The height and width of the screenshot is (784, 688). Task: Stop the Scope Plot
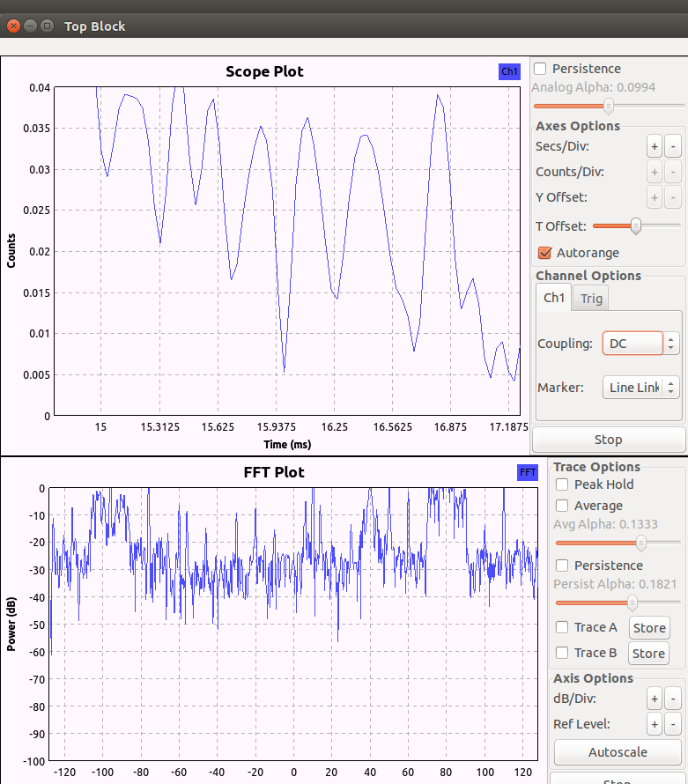608,440
